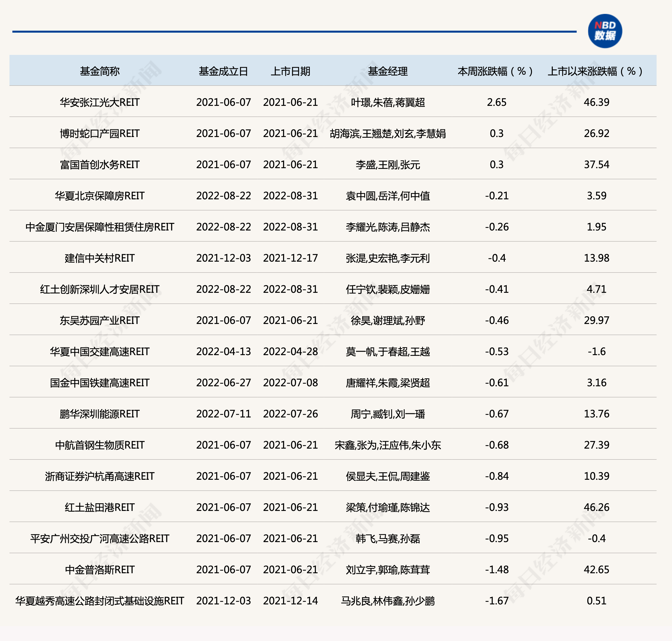The width and height of the screenshot is (672, 641).
Task: Click managers 莫一帆,于春超,王越
Action: (388, 351)
